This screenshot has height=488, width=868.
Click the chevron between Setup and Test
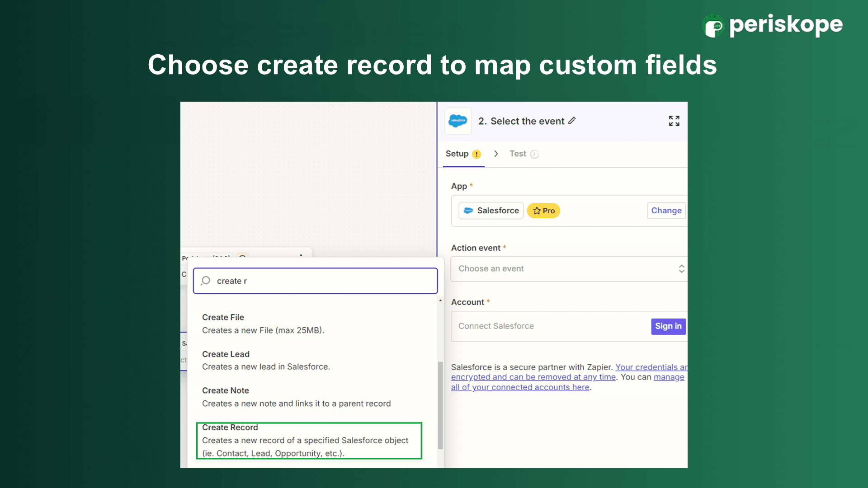(x=496, y=154)
